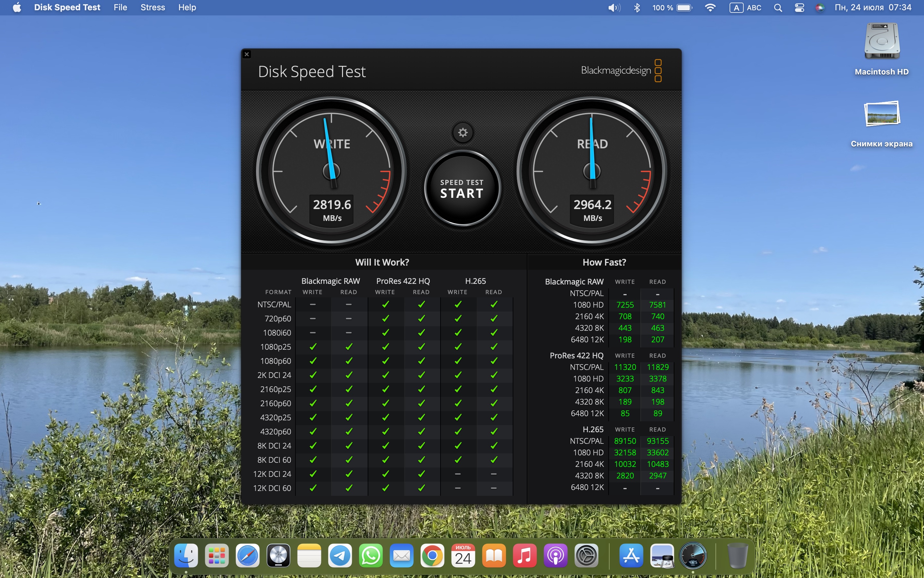Open Music from the Dock
This screenshot has width=924, height=578.
[525, 556]
